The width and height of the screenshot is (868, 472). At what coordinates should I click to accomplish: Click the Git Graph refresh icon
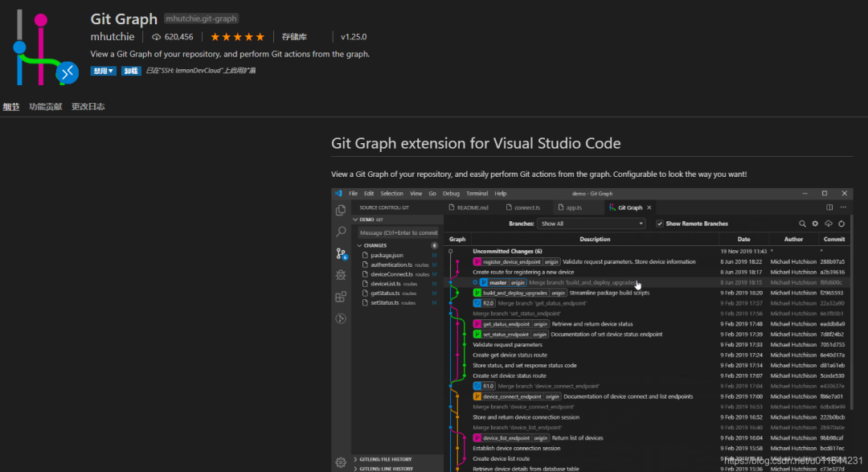[841, 224]
